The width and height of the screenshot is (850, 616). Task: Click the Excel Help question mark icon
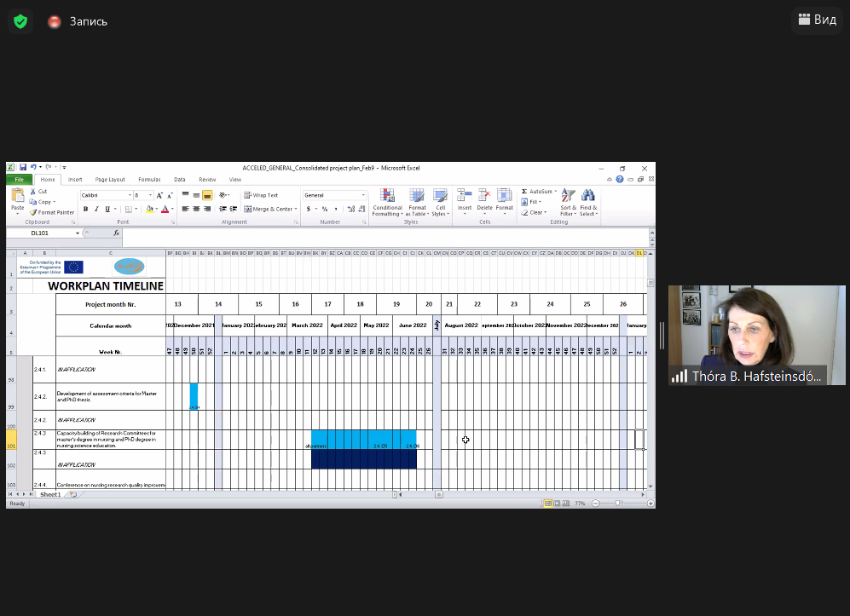tap(619, 180)
